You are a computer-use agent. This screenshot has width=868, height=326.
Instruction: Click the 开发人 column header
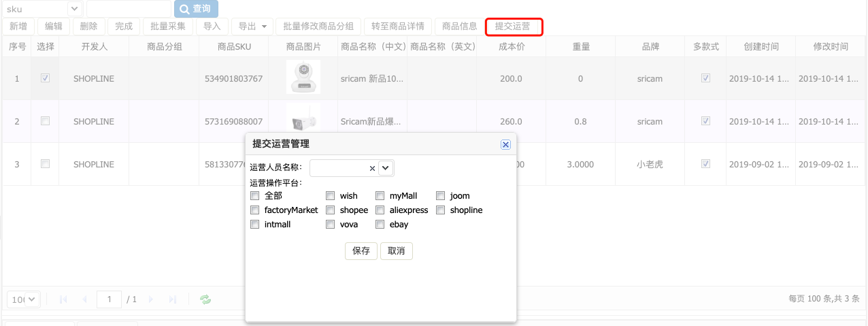click(94, 47)
